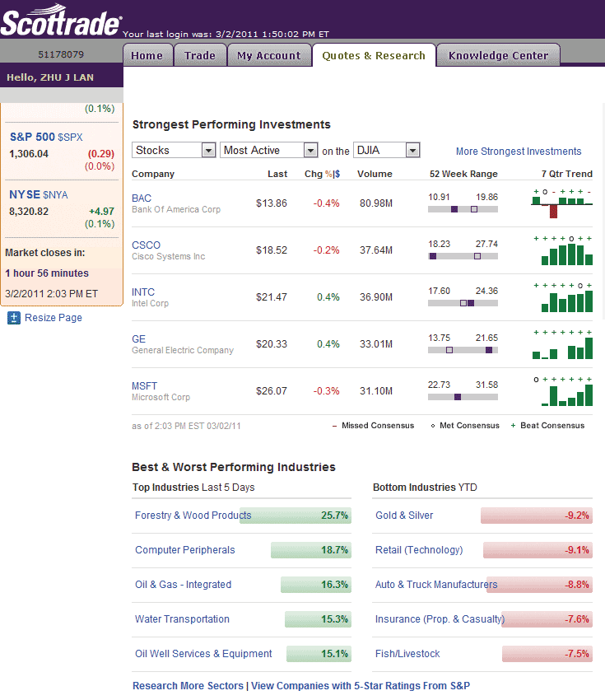The width and height of the screenshot is (605, 700).
Task: Open Water Transportation industry
Action: 182,619
